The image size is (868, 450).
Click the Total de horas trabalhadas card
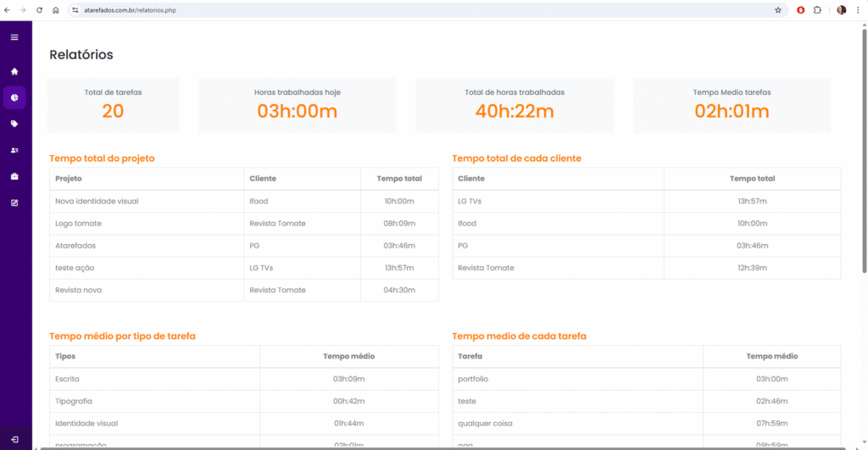tap(514, 105)
